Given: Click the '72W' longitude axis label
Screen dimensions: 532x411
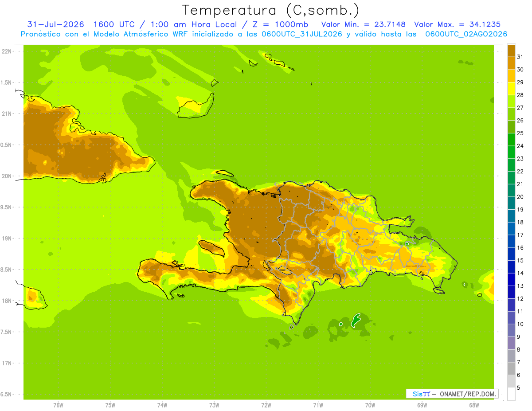Looking at the screenshot, I should (266, 405).
